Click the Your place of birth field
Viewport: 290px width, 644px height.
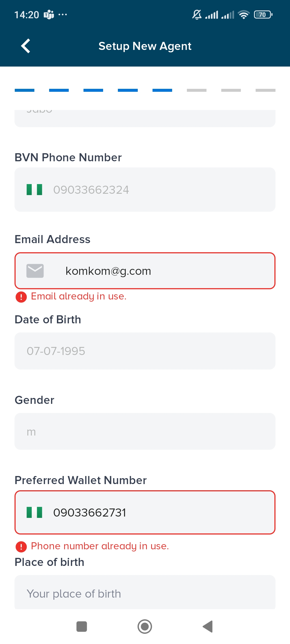click(145, 593)
